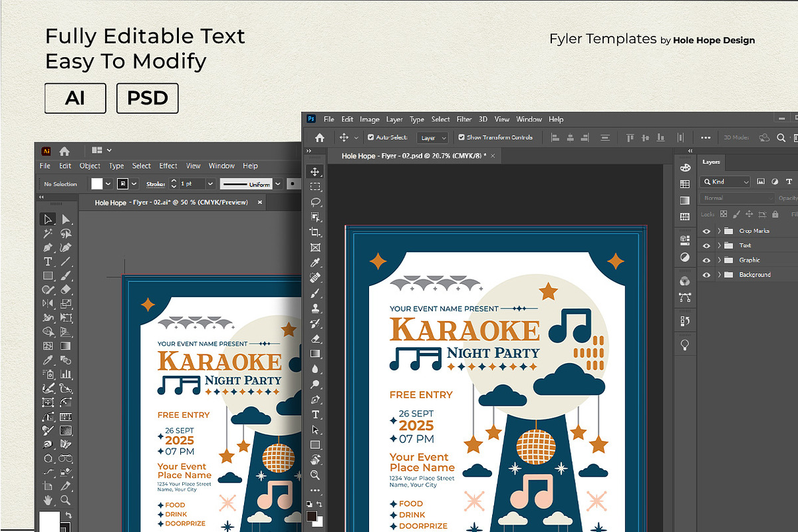
Task: Open Illustrator's fill color dropdown arrow
Action: pos(107,184)
